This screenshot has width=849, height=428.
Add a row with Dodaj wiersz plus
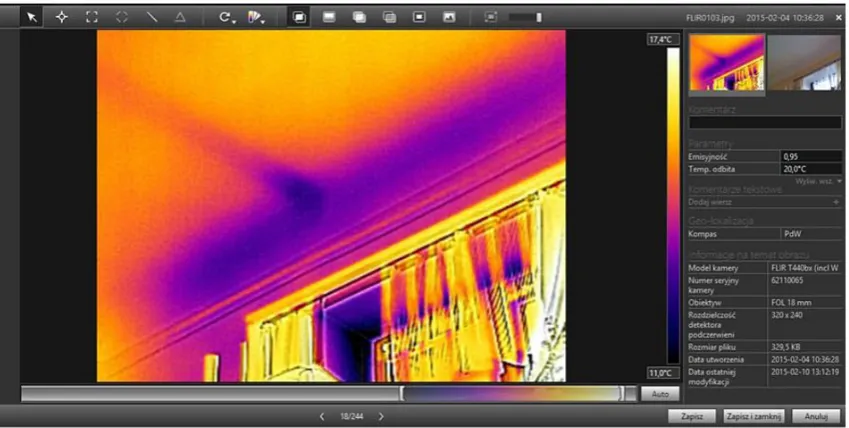837,202
